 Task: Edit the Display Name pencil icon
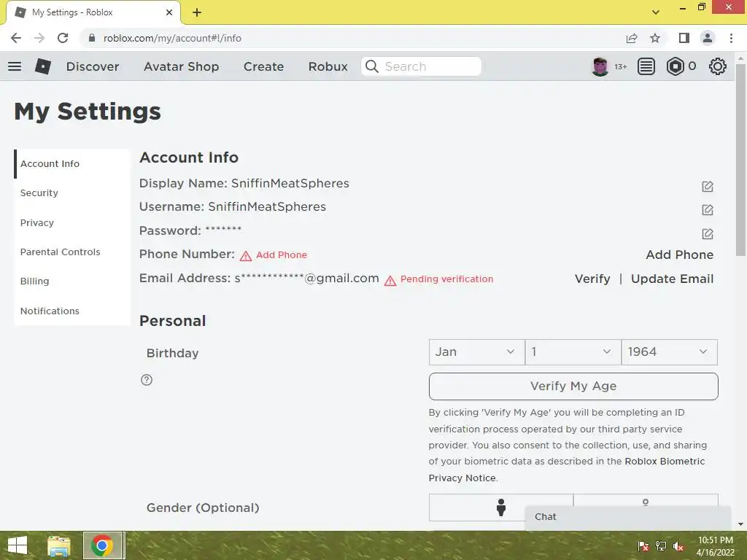pyautogui.click(x=708, y=186)
